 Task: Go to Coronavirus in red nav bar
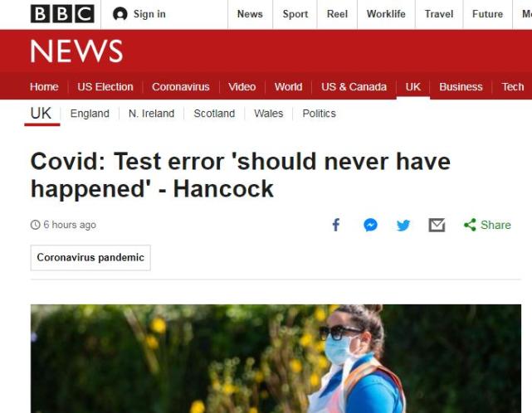tap(181, 87)
